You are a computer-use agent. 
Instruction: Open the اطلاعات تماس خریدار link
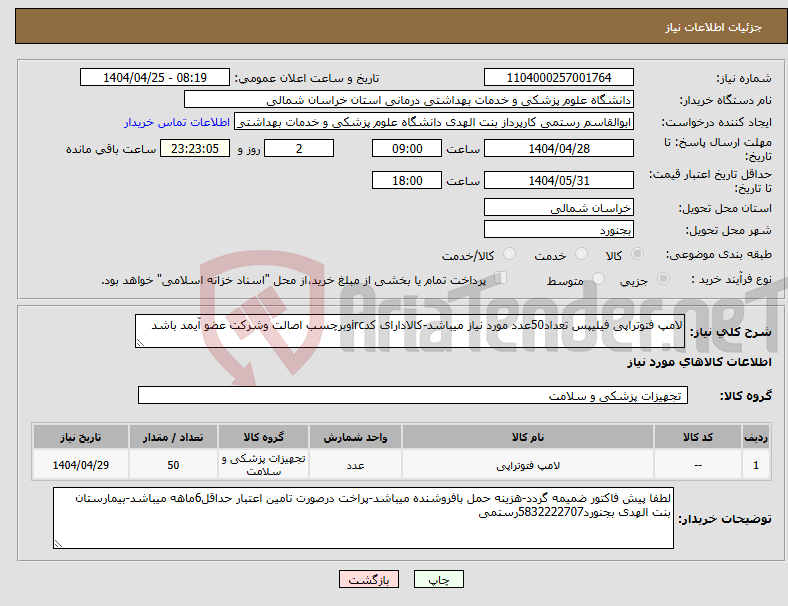point(177,122)
